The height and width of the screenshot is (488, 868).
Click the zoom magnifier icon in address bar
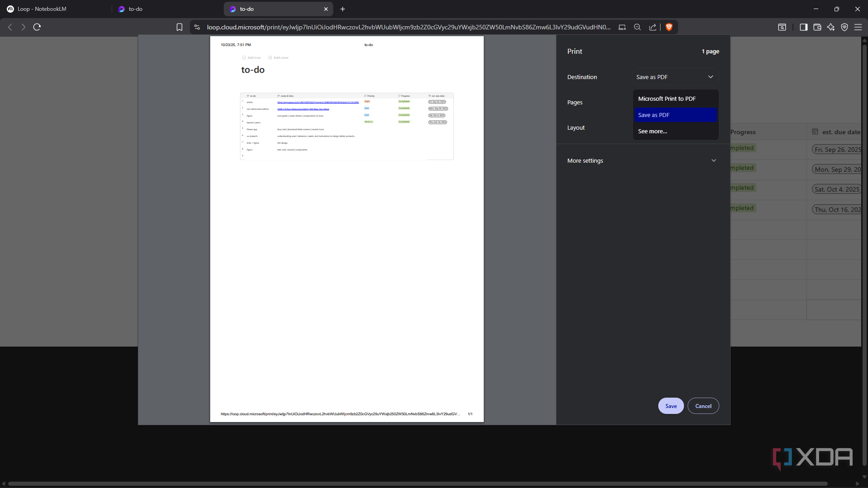click(637, 27)
